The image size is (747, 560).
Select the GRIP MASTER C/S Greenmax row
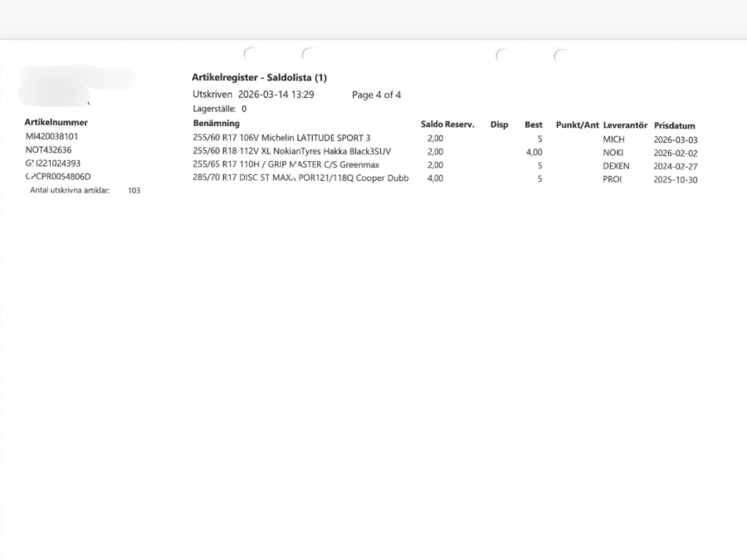click(286, 165)
